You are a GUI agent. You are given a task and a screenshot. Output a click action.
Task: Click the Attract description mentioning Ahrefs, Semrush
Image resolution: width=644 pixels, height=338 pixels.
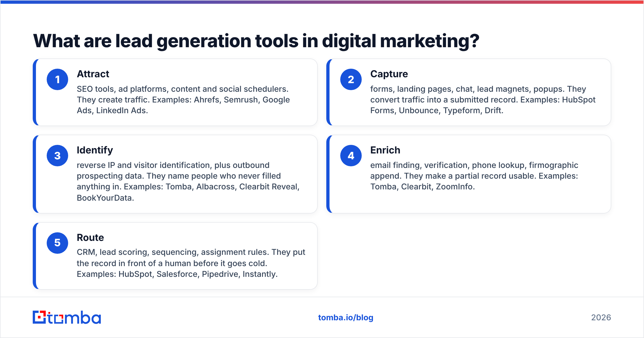point(184,100)
